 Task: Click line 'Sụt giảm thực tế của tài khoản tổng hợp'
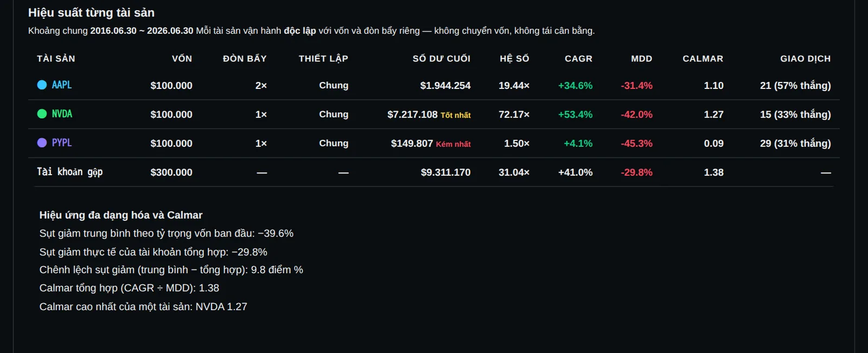click(x=154, y=252)
